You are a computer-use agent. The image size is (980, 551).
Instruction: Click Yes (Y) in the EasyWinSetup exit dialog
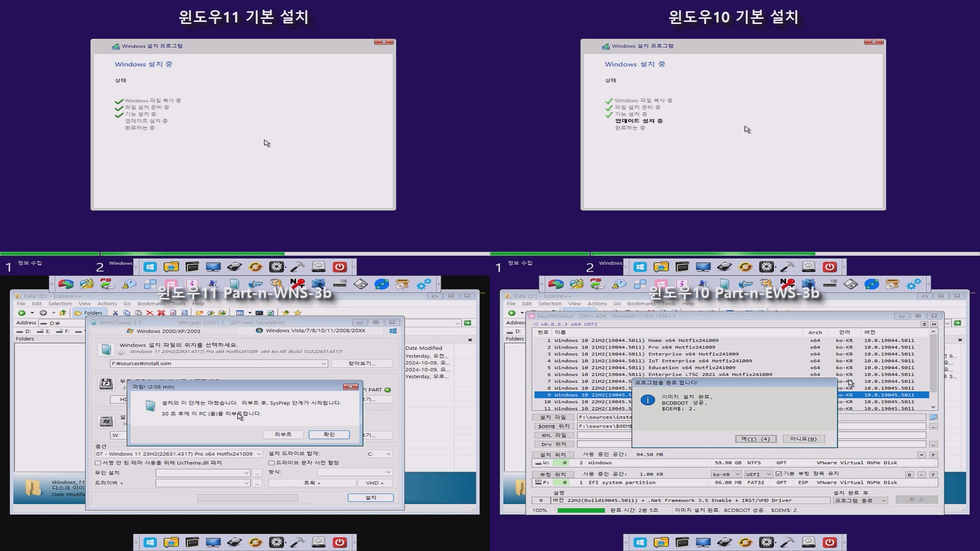pyautogui.click(x=755, y=439)
